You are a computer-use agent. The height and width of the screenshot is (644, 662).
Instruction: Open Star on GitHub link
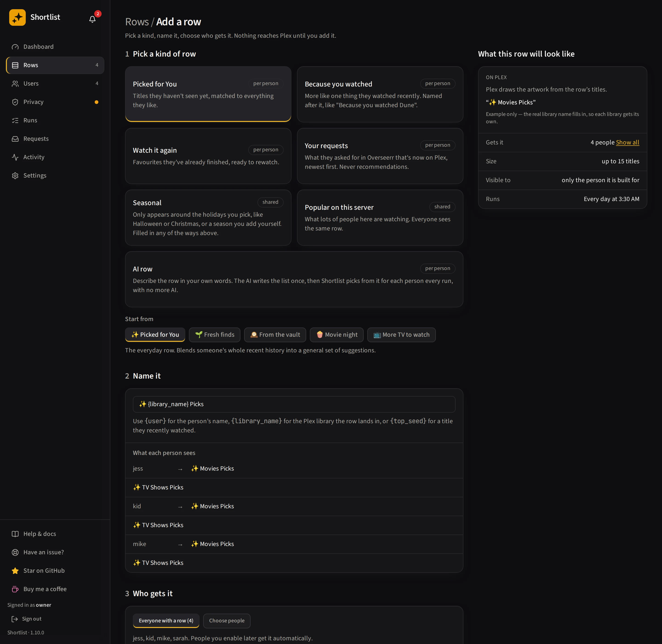[55, 571]
